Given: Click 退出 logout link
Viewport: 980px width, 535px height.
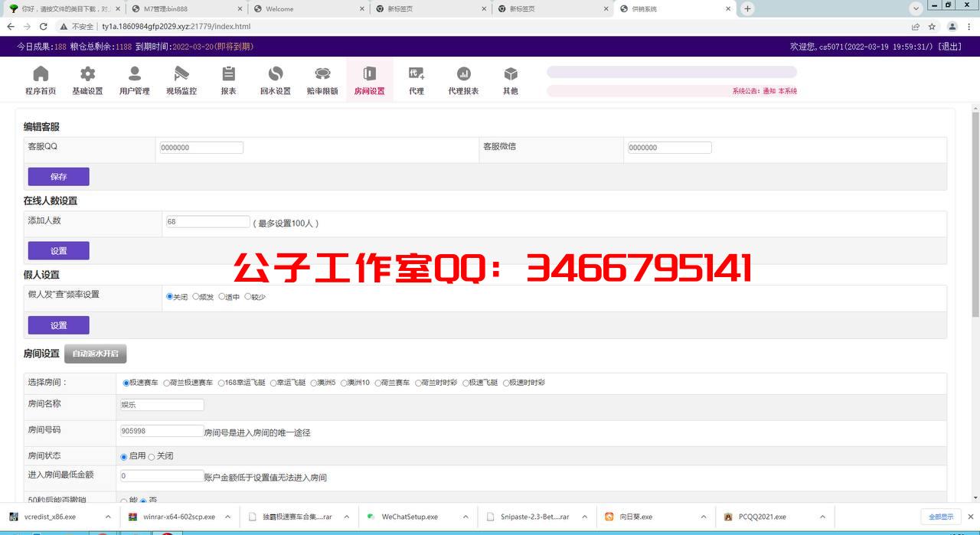Looking at the screenshot, I should 950,47.
